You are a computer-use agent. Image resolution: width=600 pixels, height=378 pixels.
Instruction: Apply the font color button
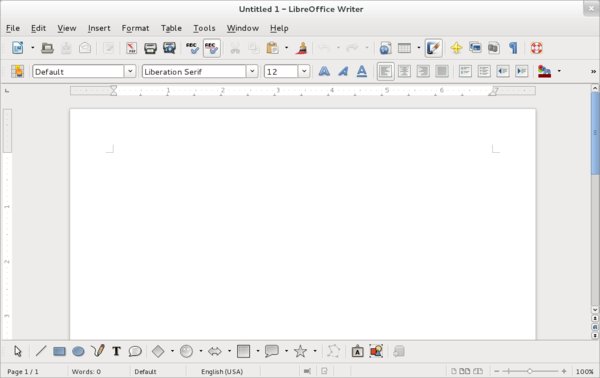point(545,72)
